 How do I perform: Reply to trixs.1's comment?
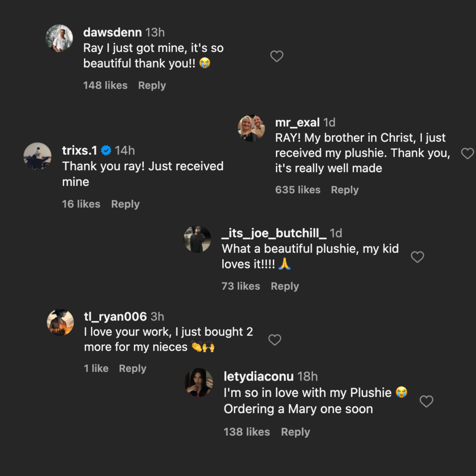pyautogui.click(x=125, y=204)
